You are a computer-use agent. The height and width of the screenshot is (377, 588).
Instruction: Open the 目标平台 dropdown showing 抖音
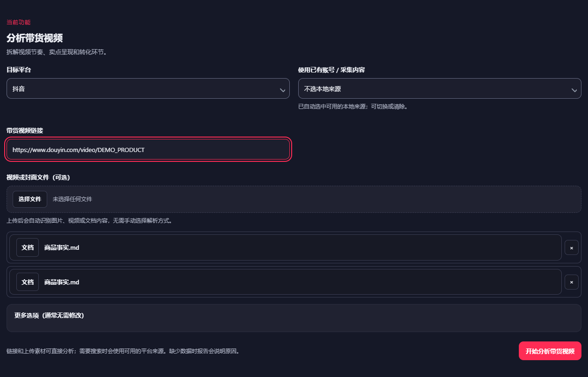coord(148,88)
